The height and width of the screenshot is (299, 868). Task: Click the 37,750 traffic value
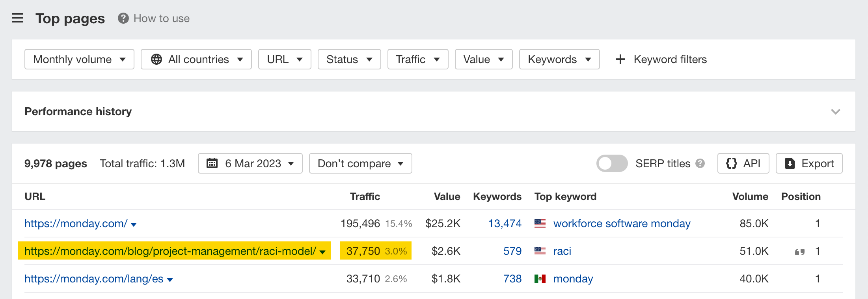click(x=363, y=251)
